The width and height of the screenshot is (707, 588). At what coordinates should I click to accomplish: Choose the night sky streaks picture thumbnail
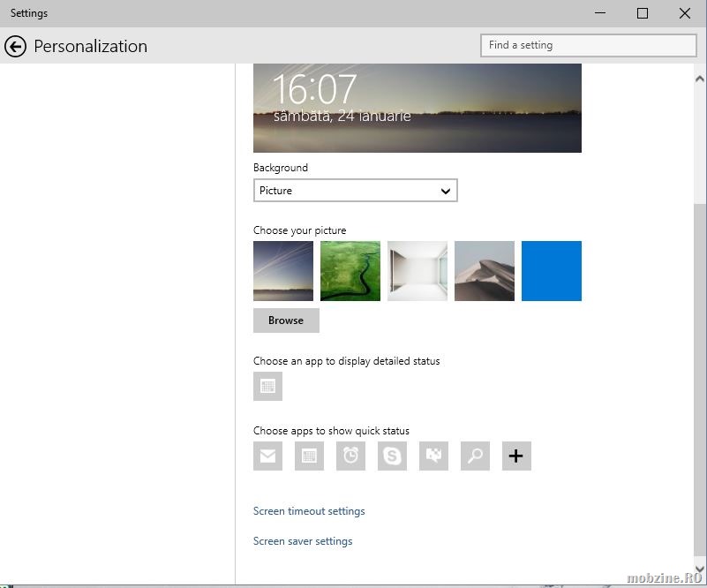tap(283, 271)
